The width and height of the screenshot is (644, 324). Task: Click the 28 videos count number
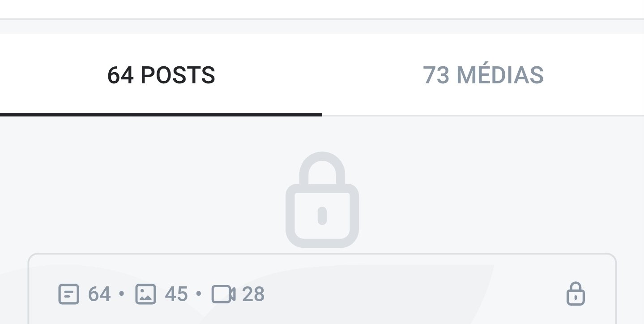click(253, 294)
